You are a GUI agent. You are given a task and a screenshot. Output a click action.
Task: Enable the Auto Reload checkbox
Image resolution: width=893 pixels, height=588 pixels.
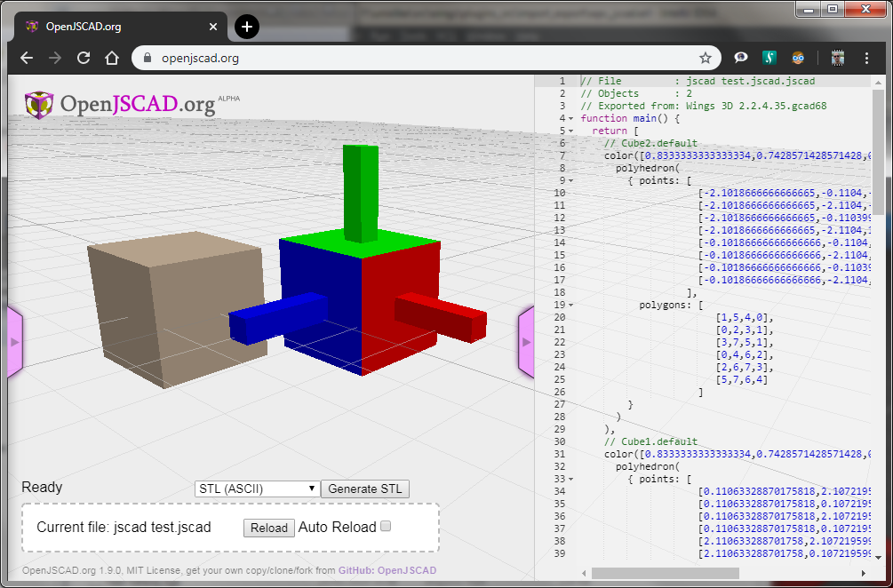tap(386, 527)
